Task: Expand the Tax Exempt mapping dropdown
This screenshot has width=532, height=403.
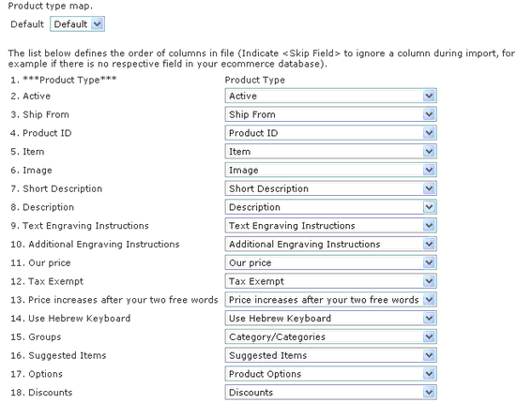Action: (x=330, y=281)
